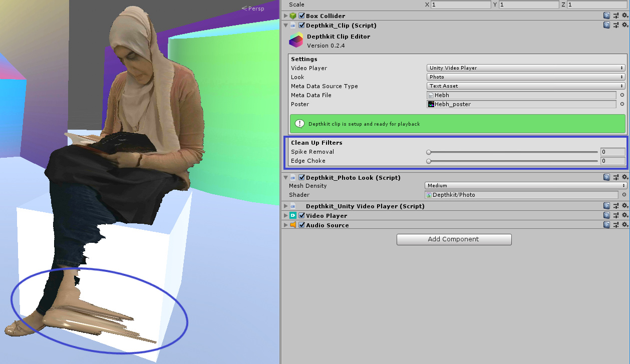
Task: Expand the Box Collider component
Action: 285,16
